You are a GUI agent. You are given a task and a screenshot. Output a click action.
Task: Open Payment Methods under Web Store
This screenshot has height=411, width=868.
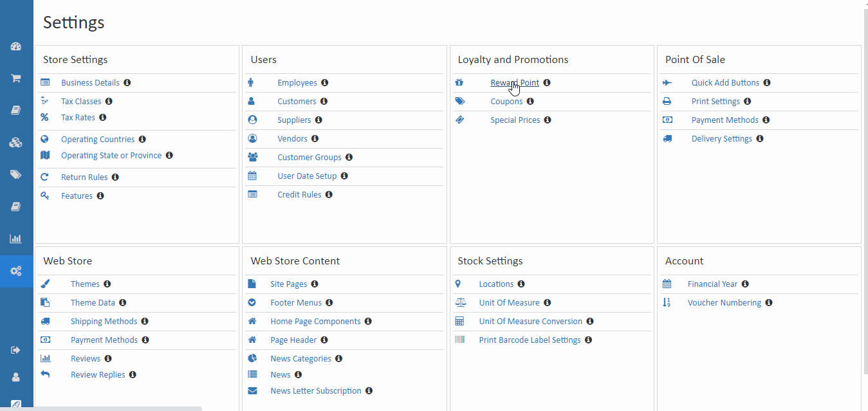[x=104, y=340]
